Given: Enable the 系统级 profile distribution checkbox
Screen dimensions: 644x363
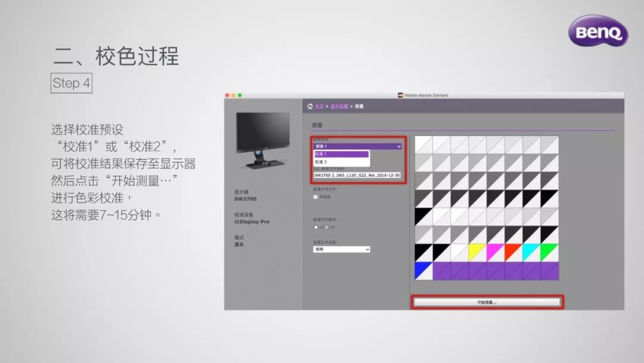Looking at the screenshot, I should coord(315,196).
